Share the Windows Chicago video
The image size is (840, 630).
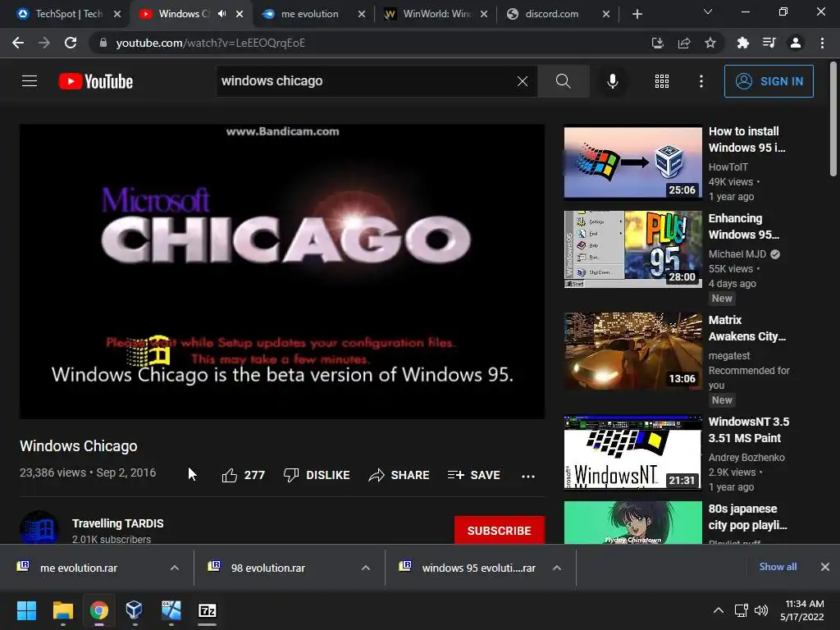[399, 475]
